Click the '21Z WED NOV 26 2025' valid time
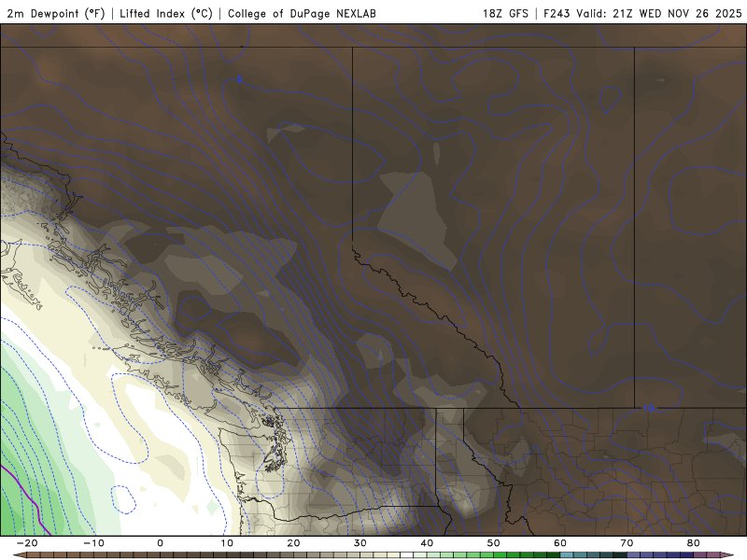This screenshot has width=747, height=560. [678, 13]
